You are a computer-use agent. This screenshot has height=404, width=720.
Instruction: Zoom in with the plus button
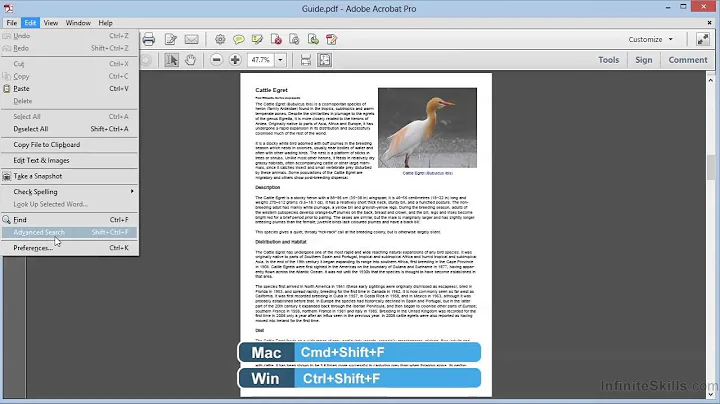(x=235, y=60)
